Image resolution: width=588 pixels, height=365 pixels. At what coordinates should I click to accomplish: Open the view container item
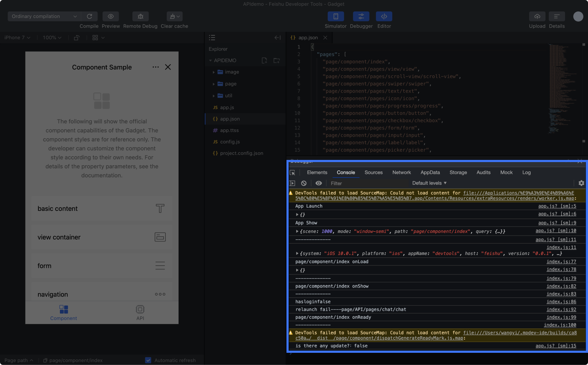point(102,237)
